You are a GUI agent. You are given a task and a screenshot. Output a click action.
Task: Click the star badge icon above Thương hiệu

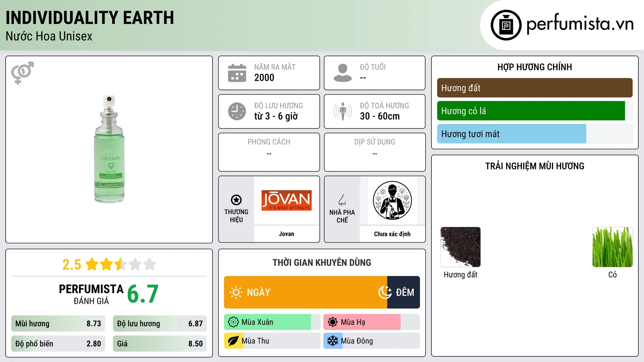click(x=236, y=200)
